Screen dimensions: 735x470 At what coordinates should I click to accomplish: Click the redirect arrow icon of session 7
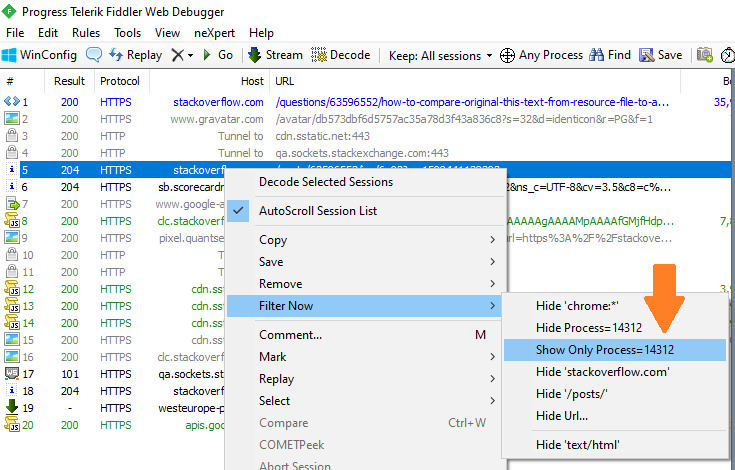click(x=12, y=204)
